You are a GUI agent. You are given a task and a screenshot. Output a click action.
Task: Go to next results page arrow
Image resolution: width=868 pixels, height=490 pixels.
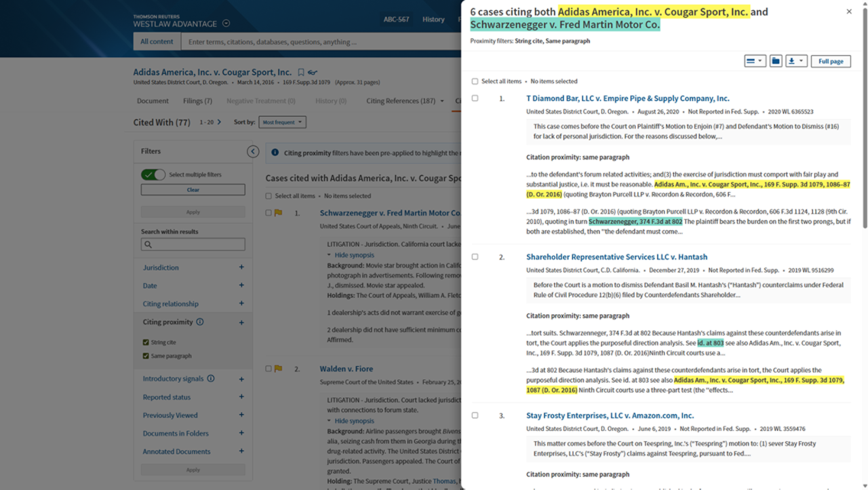pyautogui.click(x=219, y=122)
